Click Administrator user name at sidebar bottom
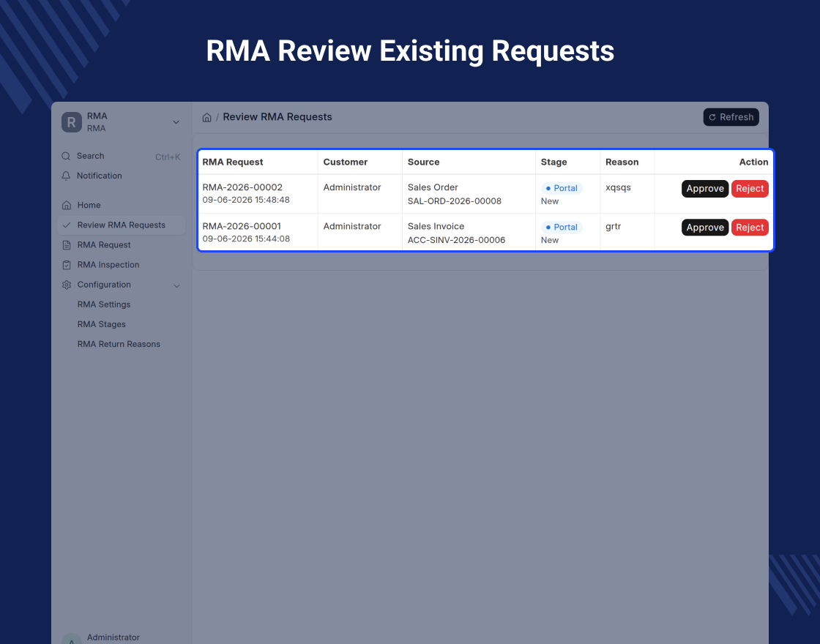This screenshot has width=820, height=644. (113, 637)
